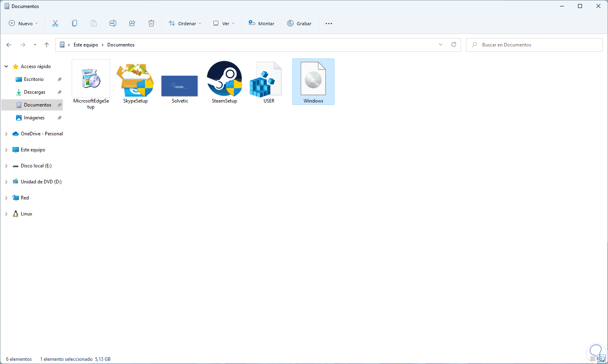Open the Ordenar sort dropdown
Image resolution: width=608 pixels, height=364 pixels.
pyautogui.click(x=185, y=24)
